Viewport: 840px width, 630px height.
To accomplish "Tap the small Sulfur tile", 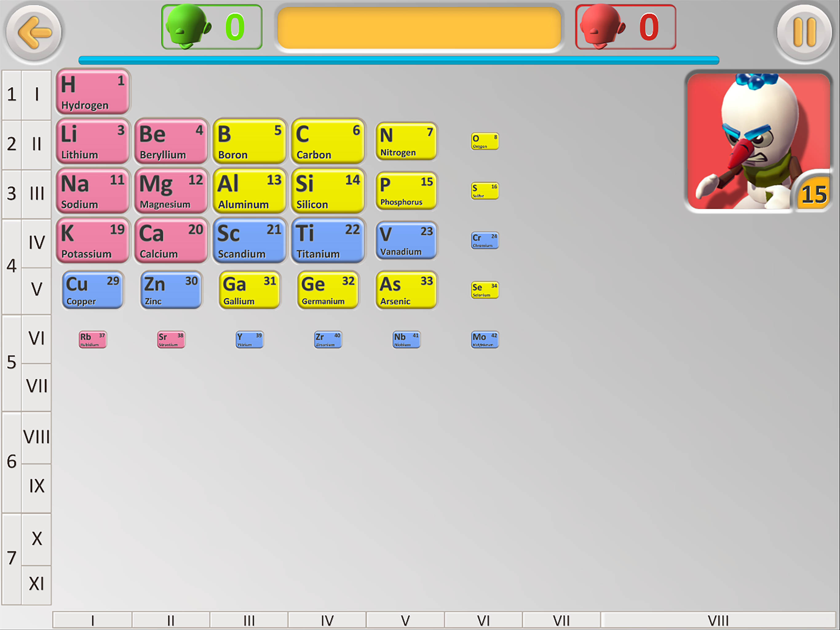I will coord(485,191).
